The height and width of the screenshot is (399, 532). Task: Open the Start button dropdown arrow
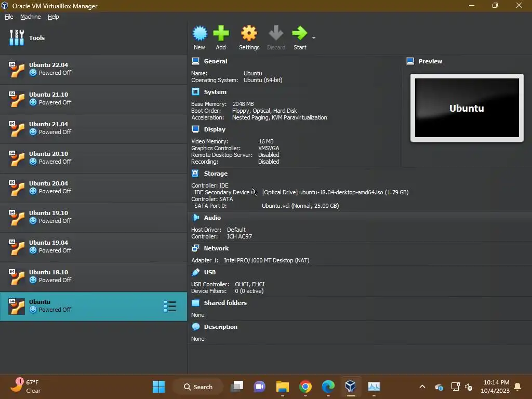(314, 37)
